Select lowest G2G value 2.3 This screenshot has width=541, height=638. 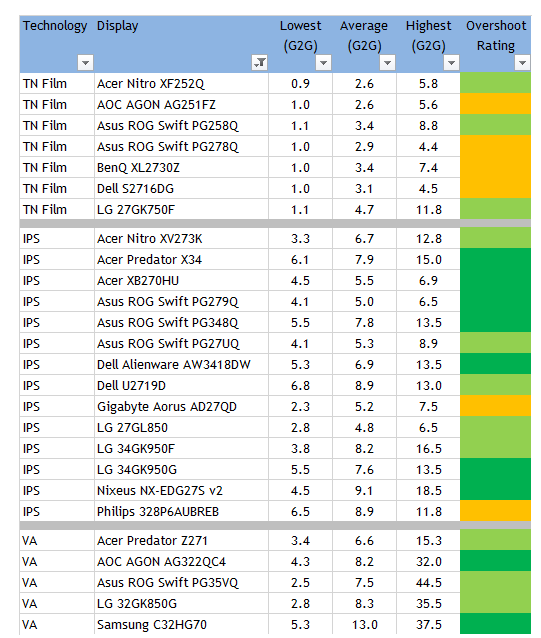(x=300, y=406)
